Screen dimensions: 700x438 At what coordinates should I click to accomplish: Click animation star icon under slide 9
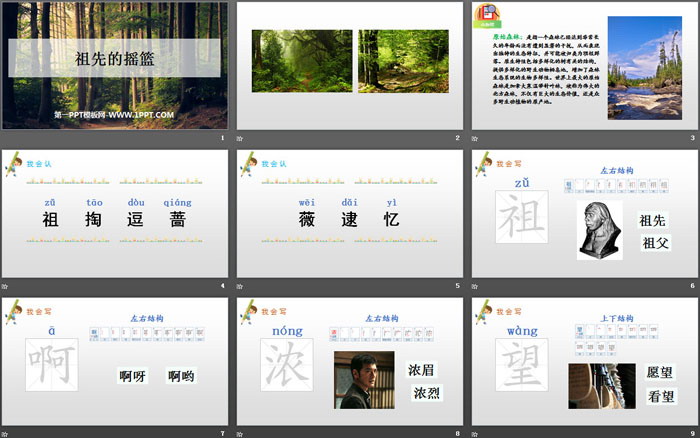tap(474, 433)
